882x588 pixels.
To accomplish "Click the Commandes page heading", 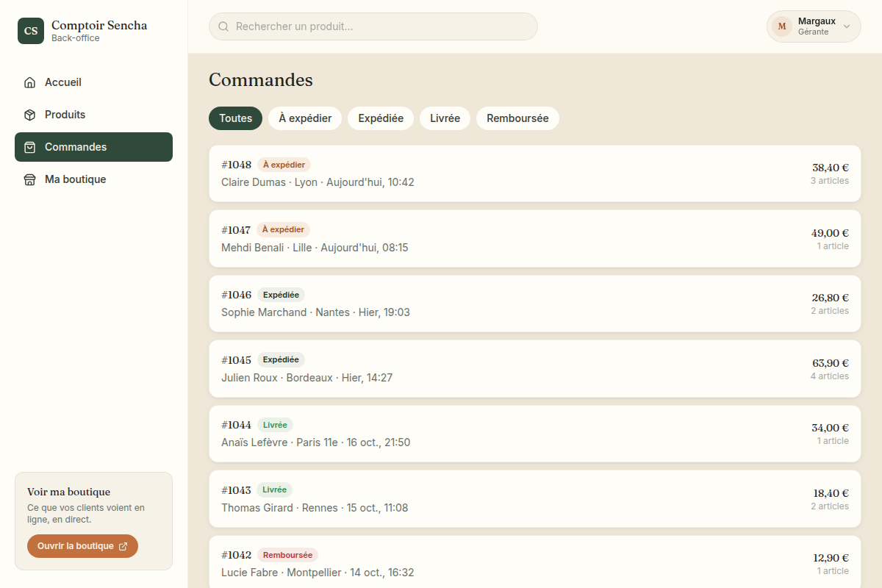I will [261, 79].
